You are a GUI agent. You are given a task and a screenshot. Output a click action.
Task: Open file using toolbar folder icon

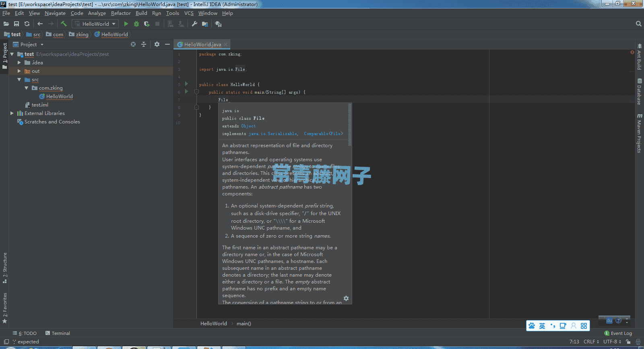click(x=6, y=24)
